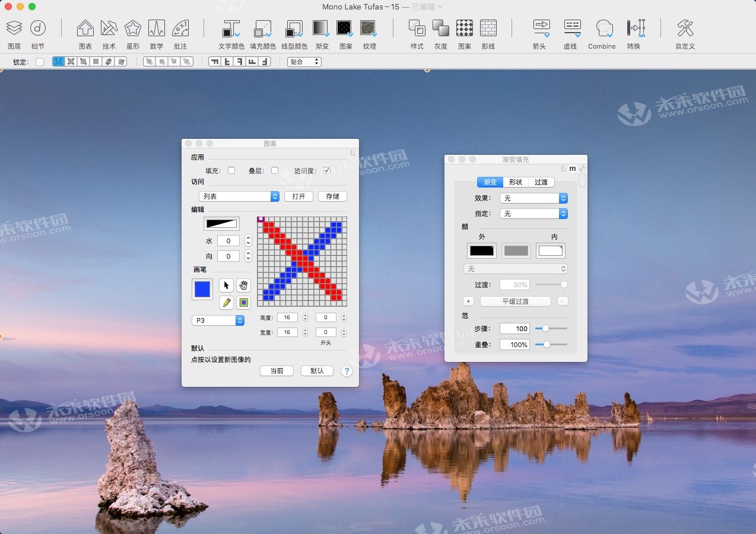
Task: Open the P3 pattern dropdown
Action: [218, 320]
